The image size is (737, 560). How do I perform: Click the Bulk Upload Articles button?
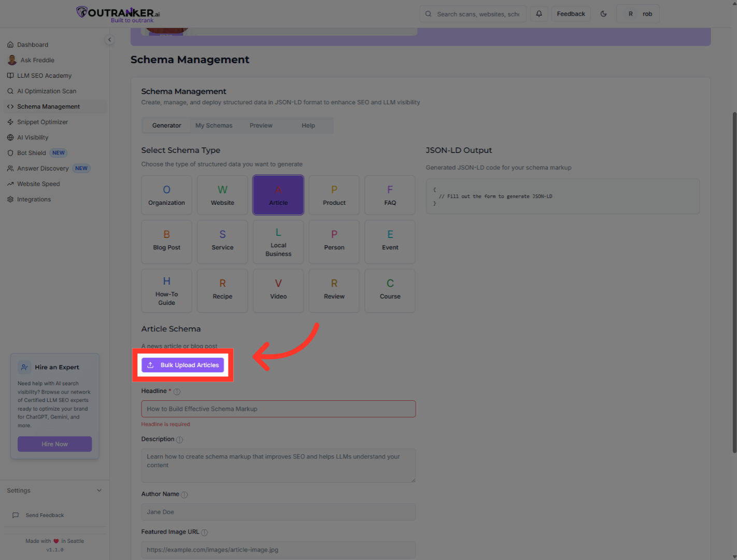click(183, 365)
